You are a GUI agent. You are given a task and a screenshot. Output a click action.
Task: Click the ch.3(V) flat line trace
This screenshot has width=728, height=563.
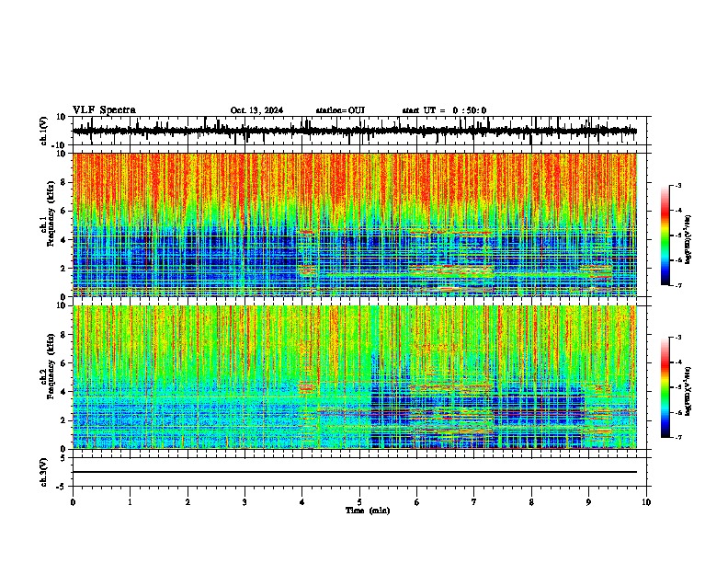[355, 472]
